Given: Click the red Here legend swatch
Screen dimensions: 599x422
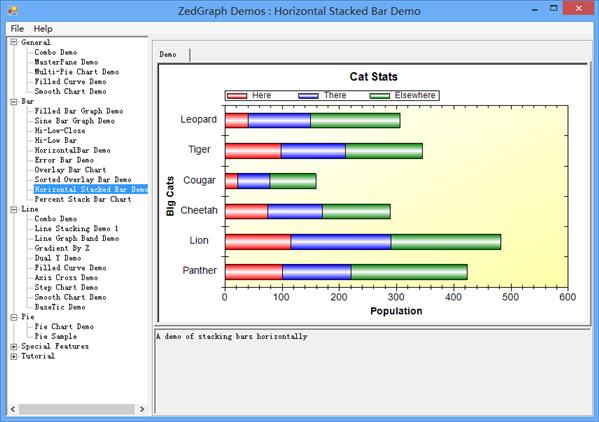Looking at the screenshot, I should pos(237,95).
